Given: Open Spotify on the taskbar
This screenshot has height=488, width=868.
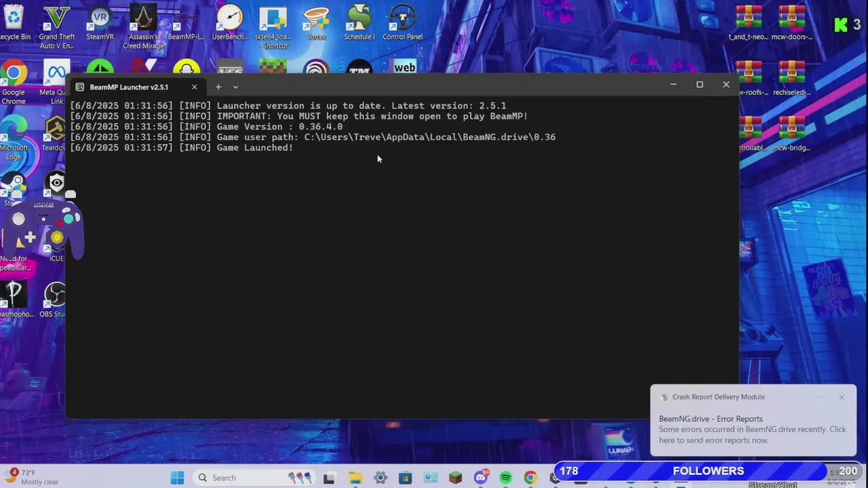Looking at the screenshot, I should (505, 478).
